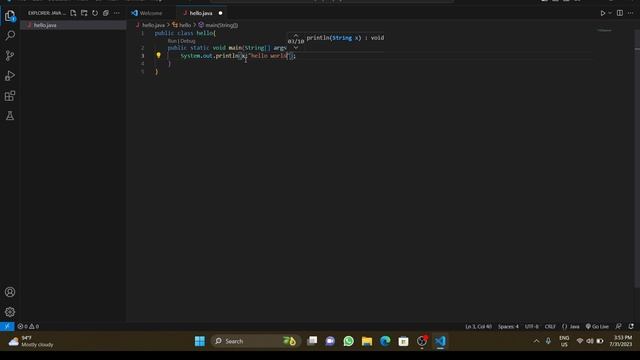Viewport: 640px width, 360px height.
Task: Open WhatsApp from the taskbar
Action: point(349,341)
